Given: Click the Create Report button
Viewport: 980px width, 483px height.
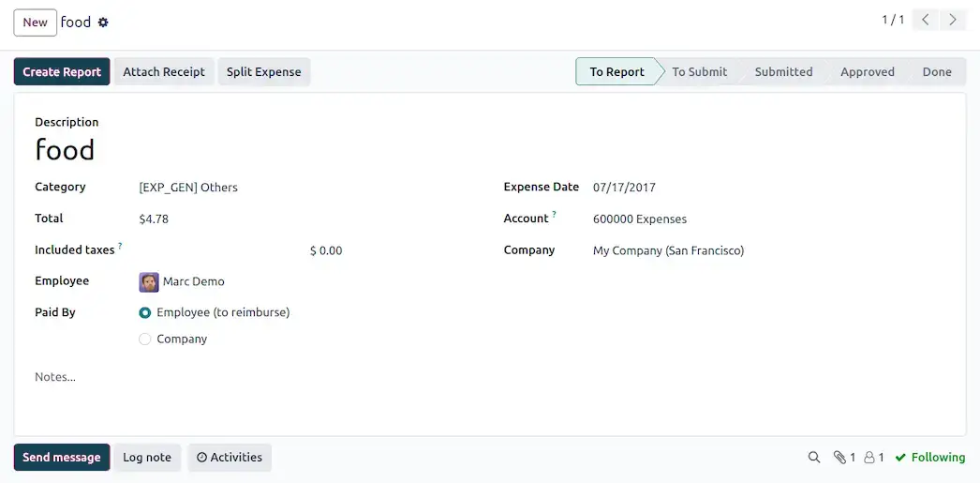Looking at the screenshot, I should pos(62,72).
